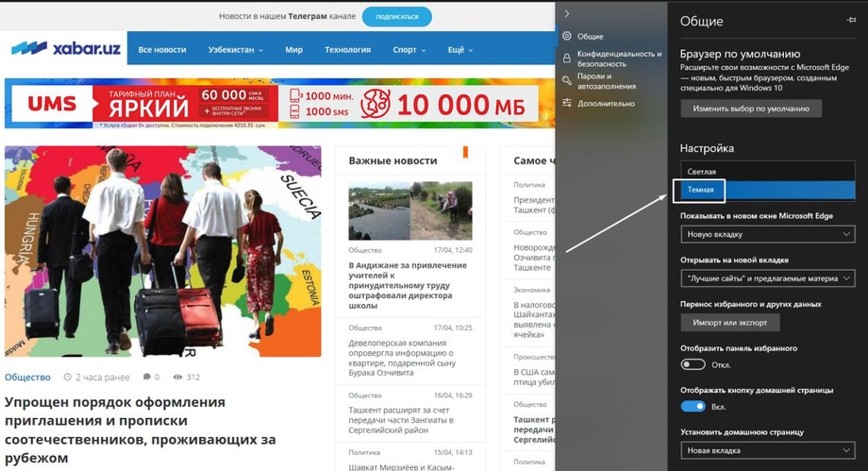Open Новую вкладку dropdown
Screen dimensions: 868x471
pos(768,234)
